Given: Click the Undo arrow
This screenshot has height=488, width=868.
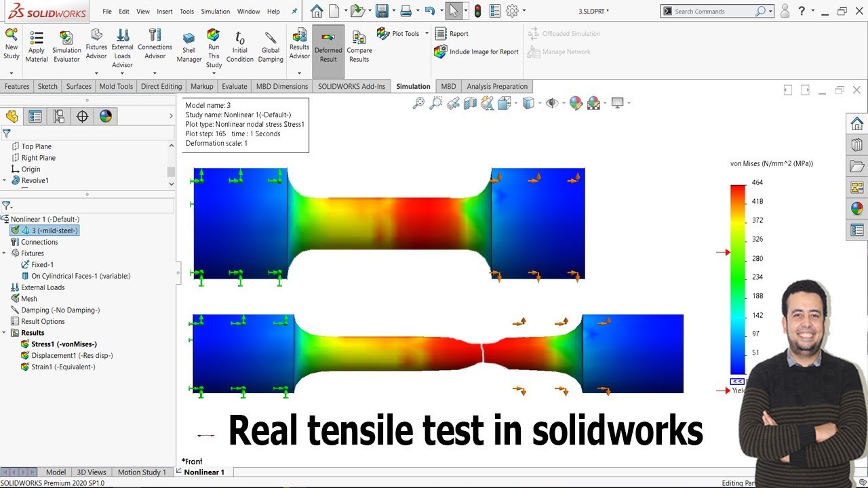Looking at the screenshot, I should pyautogui.click(x=429, y=11).
